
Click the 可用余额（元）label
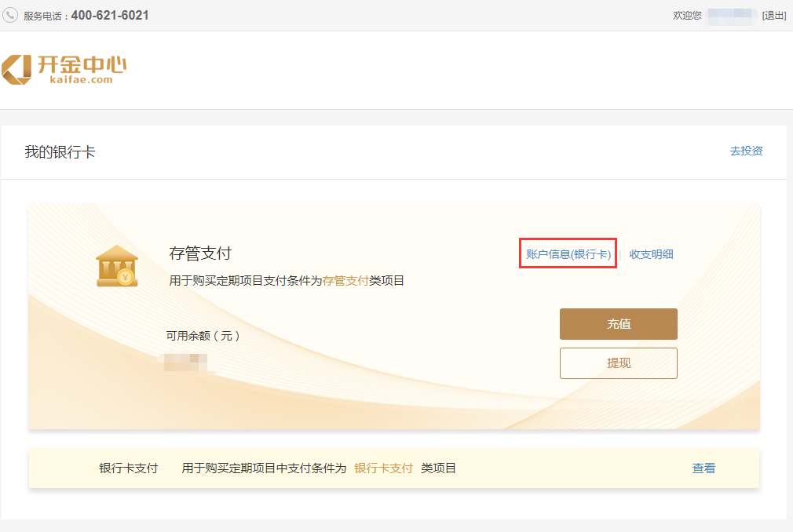pos(203,336)
